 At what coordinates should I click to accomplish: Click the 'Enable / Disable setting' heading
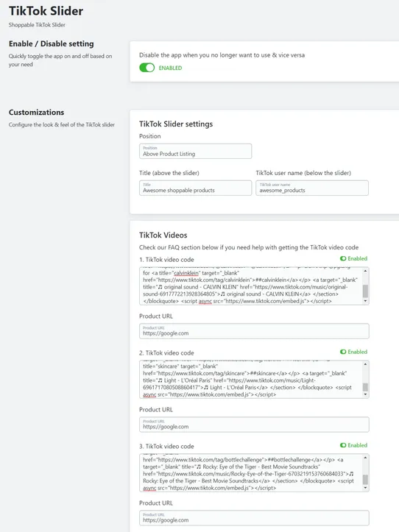click(x=52, y=43)
